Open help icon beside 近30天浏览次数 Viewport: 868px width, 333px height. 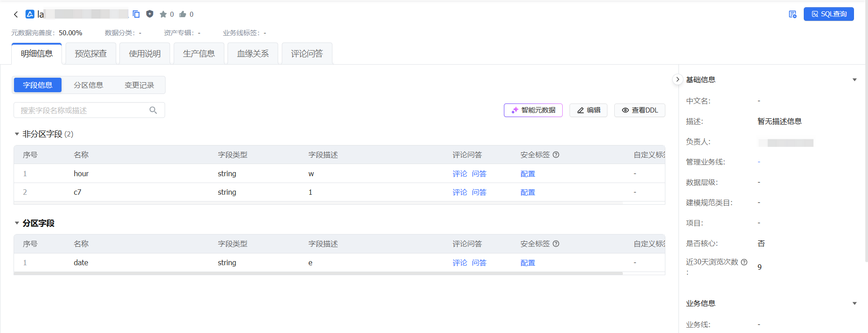[x=744, y=262]
